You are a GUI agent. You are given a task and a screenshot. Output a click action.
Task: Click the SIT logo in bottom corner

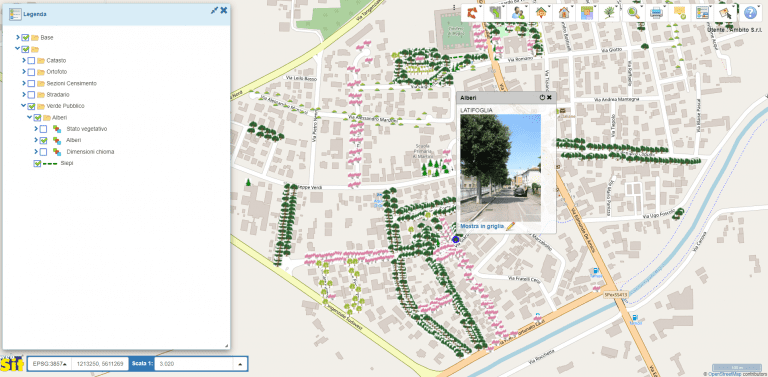tap(12, 364)
